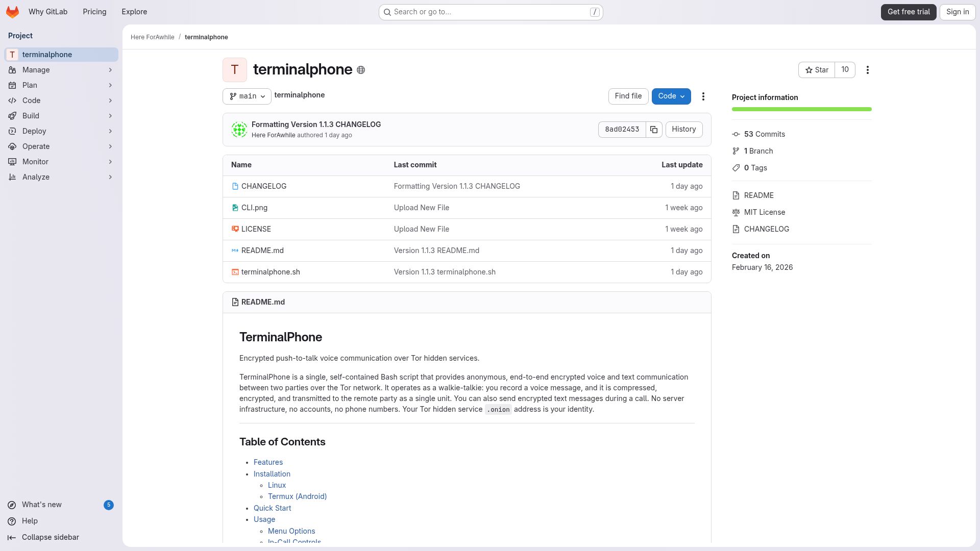Click the Collapse sidebar arrow icon

pyautogui.click(x=12, y=537)
